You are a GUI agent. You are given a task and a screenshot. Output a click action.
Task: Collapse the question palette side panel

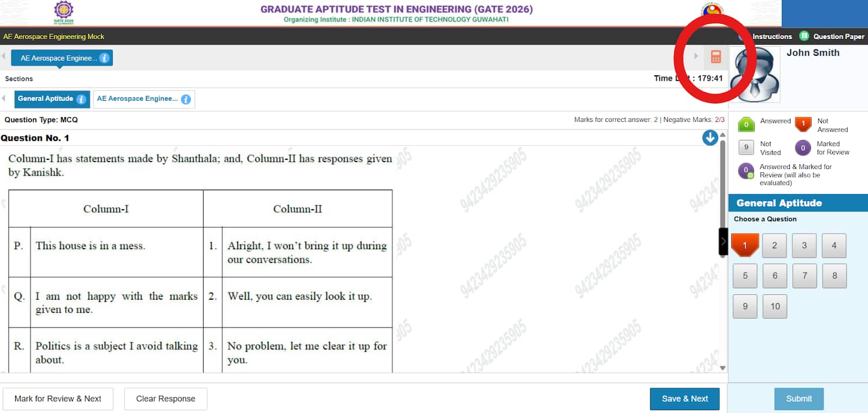723,242
